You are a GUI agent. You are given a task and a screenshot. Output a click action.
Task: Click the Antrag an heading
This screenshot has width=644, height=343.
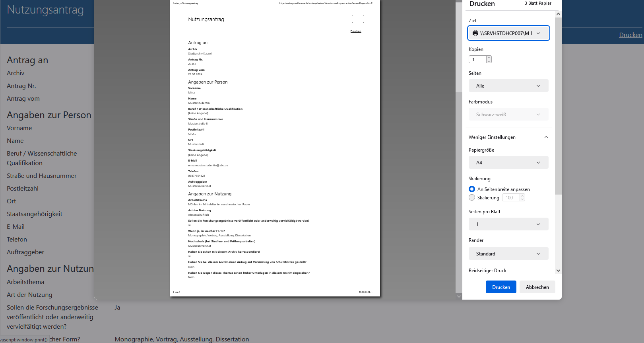point(27,60)
